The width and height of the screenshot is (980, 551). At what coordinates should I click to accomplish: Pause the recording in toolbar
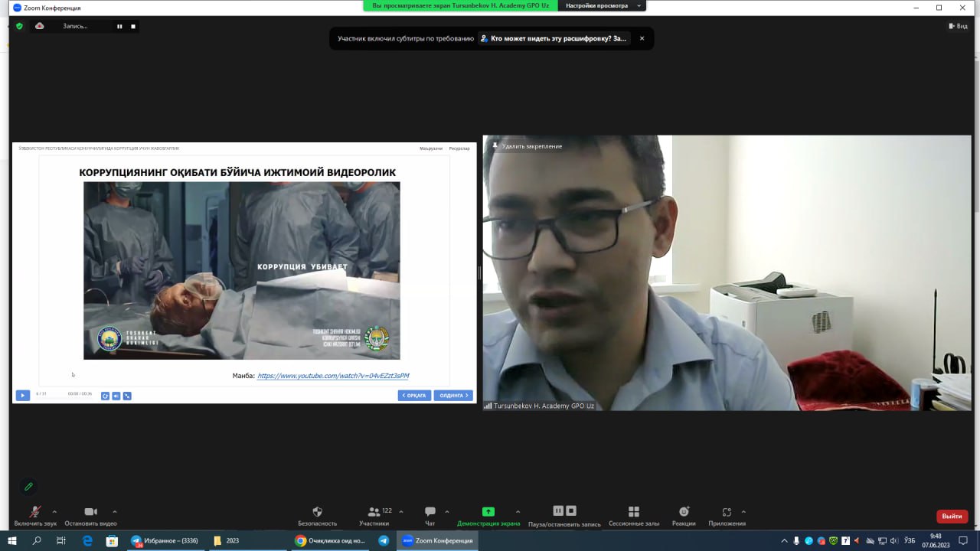(x=558, y=511)
